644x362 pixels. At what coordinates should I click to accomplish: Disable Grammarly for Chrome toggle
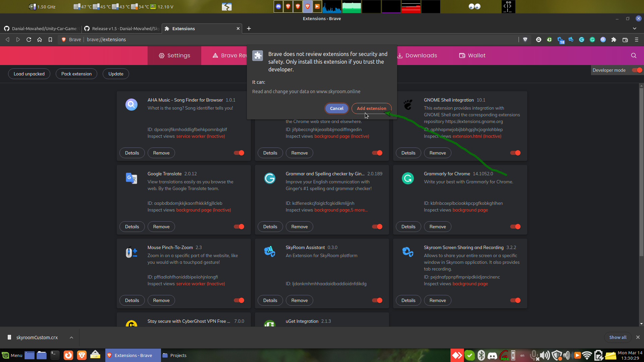[515, 227]
